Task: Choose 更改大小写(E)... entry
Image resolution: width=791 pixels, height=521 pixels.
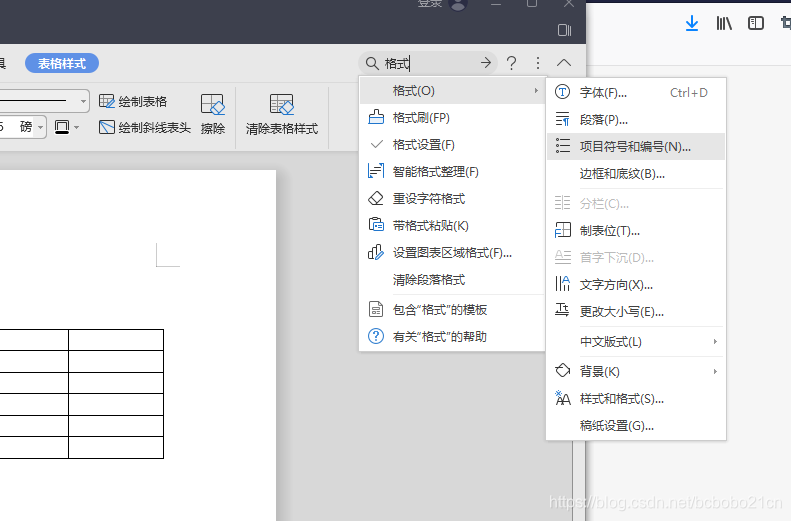Action: (636, 312)
